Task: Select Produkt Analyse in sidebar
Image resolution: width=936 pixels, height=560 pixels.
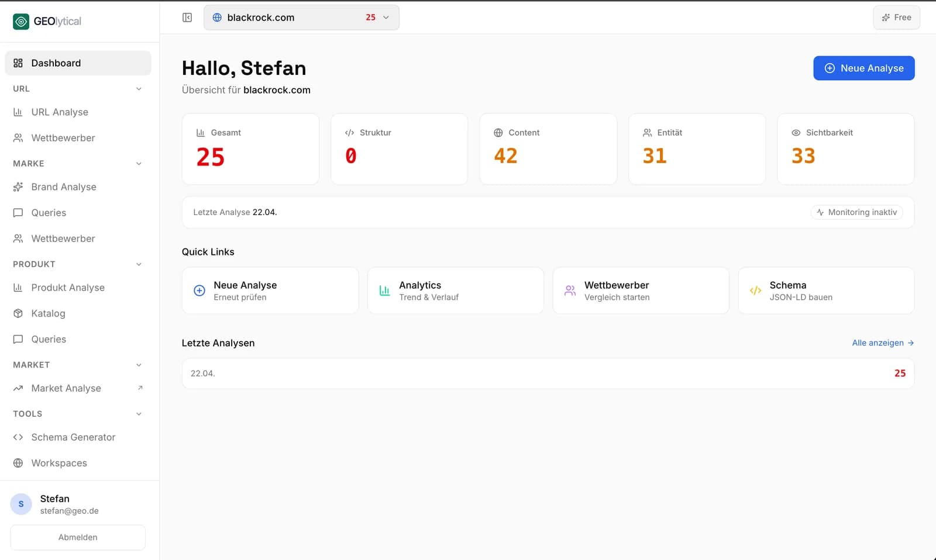Action: [x=78, y=288]
